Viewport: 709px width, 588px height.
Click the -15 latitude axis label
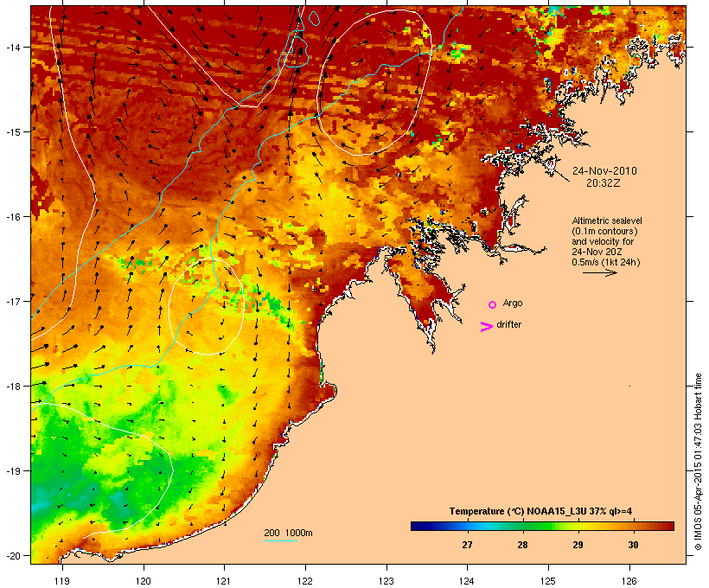coord(12,132)
